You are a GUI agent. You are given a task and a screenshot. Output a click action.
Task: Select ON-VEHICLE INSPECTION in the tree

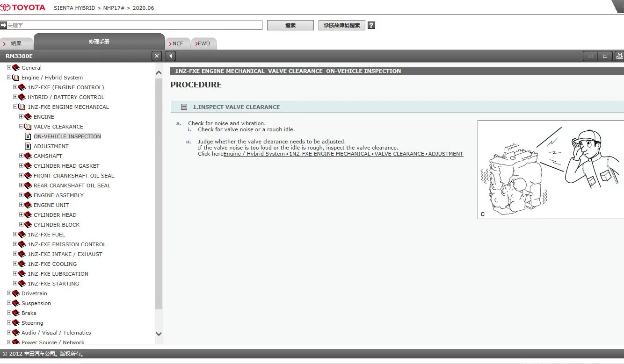(67, 136)
